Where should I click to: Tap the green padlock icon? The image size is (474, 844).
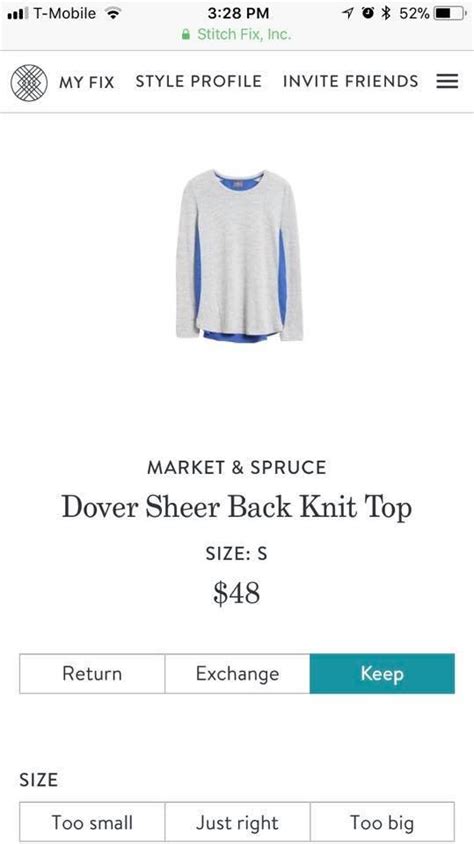coord(186,34)
